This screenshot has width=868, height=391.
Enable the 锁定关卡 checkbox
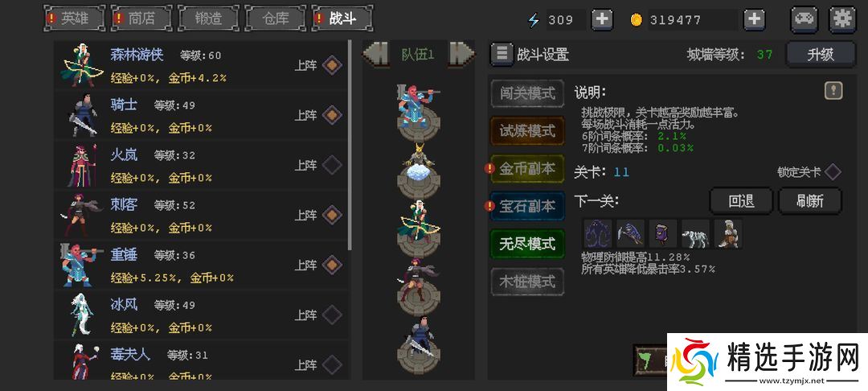(x=833, y=171)
